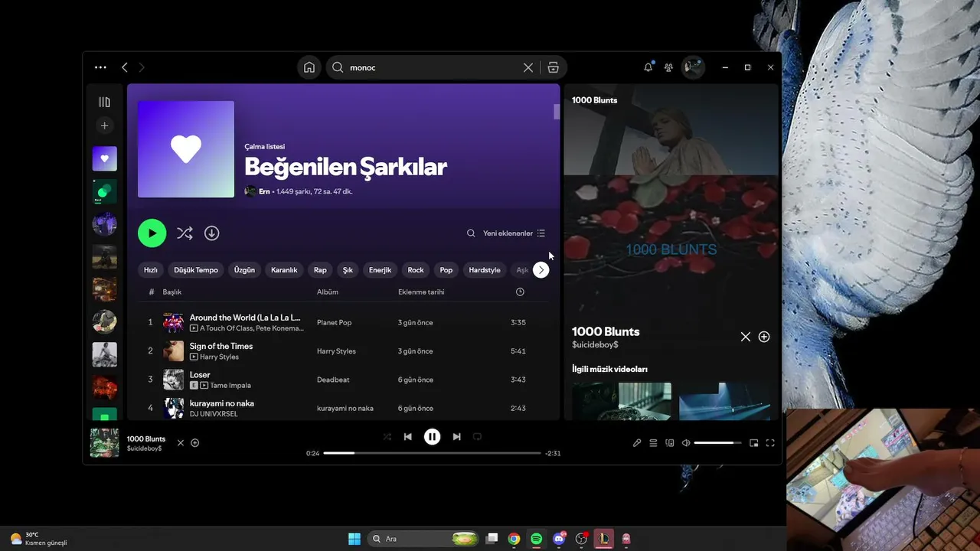Screen dimensions: 980x551
Task: Open the play queue
Action: coord(654,443)
